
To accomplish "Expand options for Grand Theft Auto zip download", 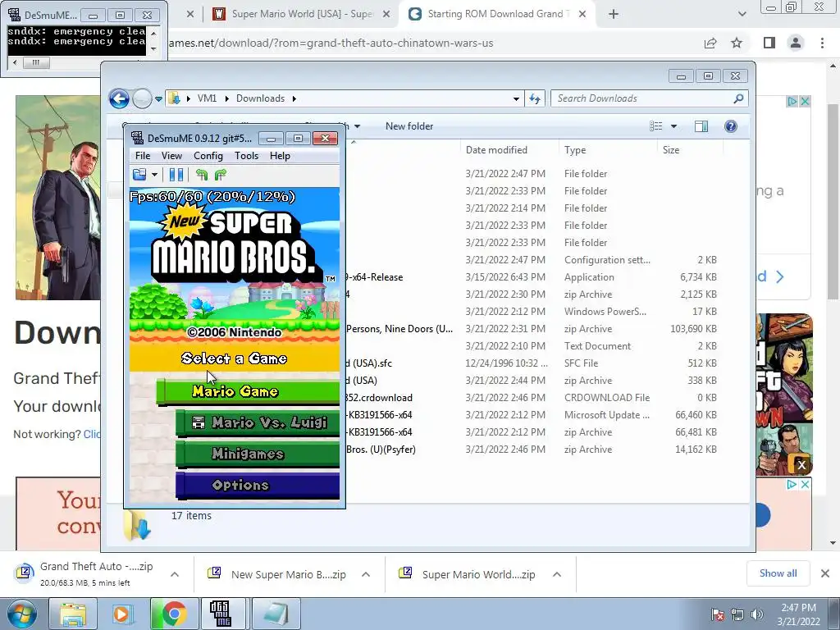I will pos(174,574).
